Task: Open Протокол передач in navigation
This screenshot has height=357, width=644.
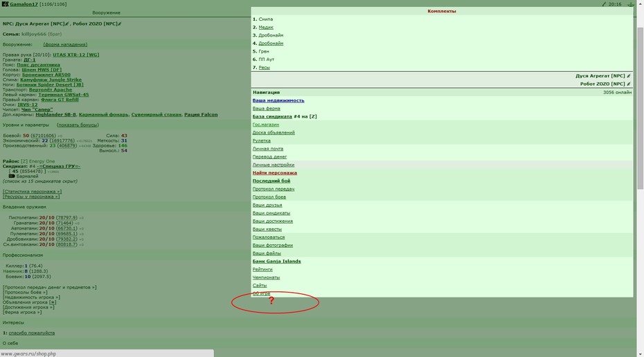Action: (273, 189)
